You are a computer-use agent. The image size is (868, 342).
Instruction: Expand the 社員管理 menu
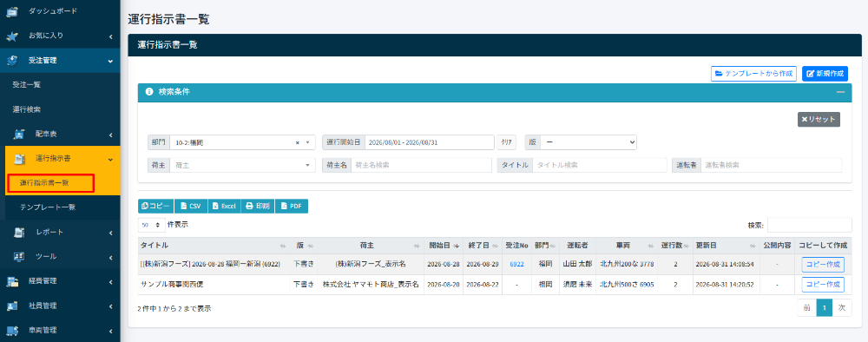[x=60, y=306]
